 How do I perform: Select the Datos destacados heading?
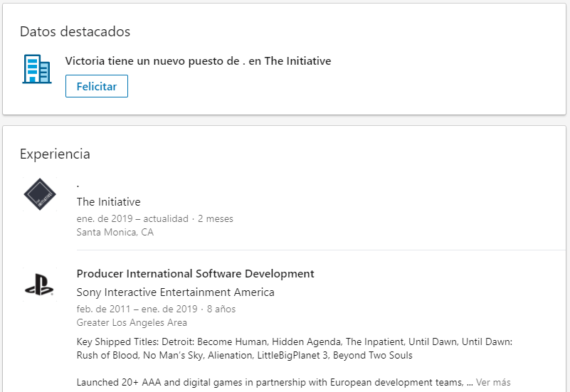click(75, 31)
